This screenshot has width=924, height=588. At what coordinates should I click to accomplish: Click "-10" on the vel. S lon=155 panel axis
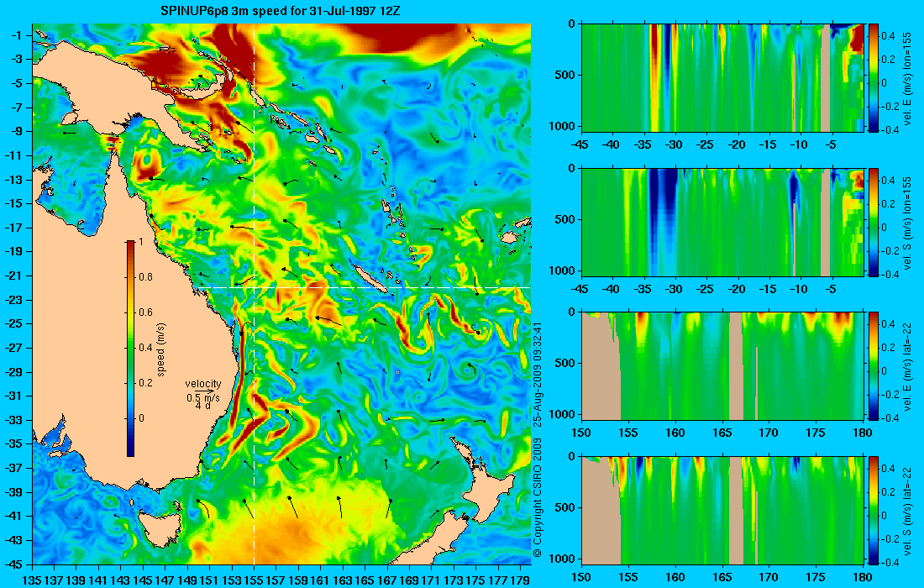[799, 289]
